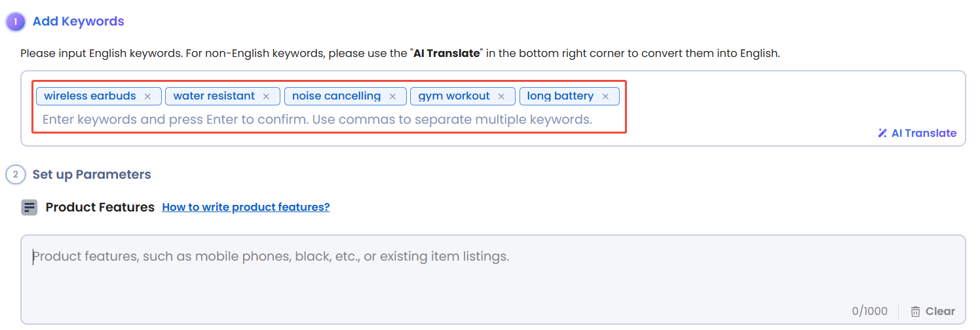Click the 'Add Keywords' step heading

pyautogui.click(x=78, y=22)
